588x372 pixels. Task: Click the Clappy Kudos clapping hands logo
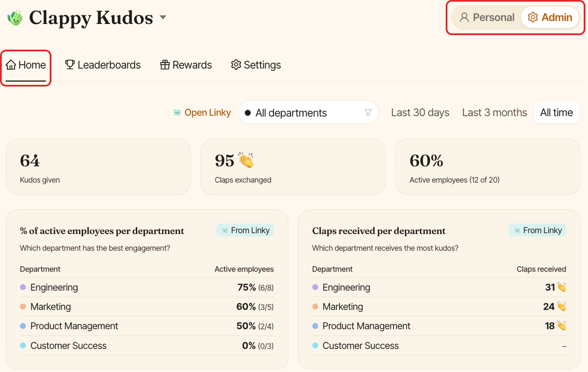click(15, 18)
